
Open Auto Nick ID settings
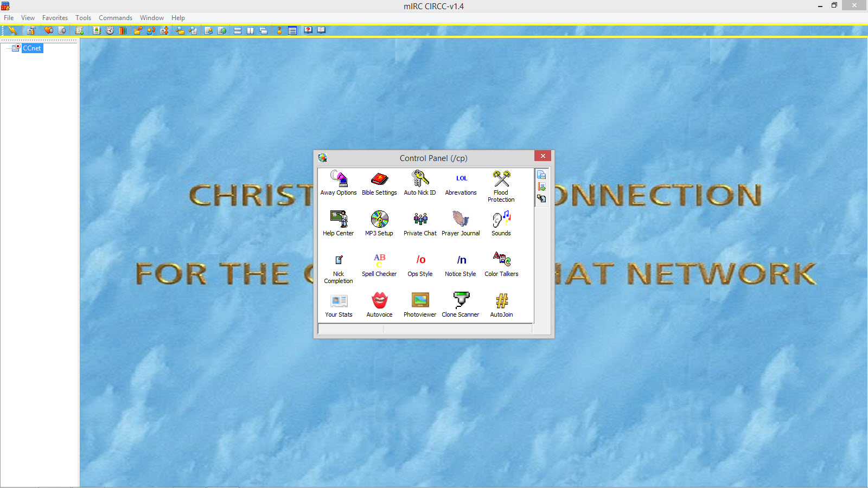[x=420, y=183]
